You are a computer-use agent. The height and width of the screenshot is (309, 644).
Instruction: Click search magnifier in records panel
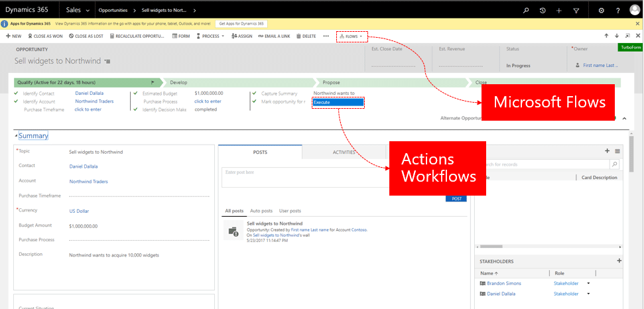614,164
